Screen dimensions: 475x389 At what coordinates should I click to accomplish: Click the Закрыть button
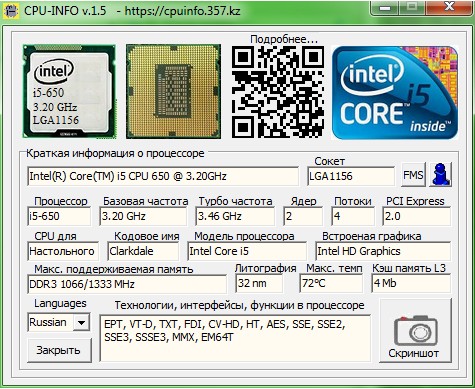coord(59,350)
